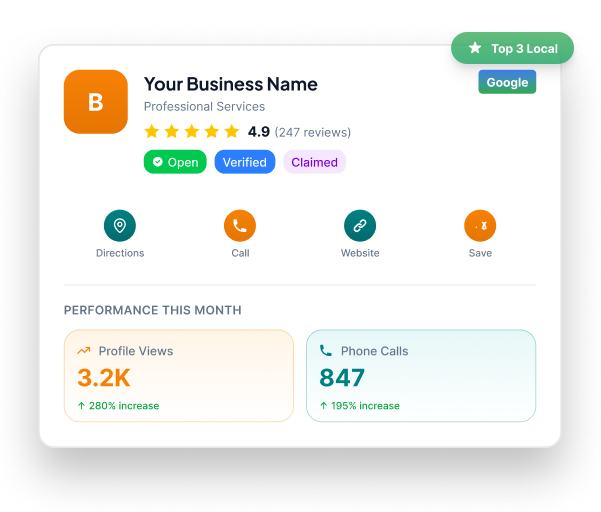Click the green Open status badge
Image resolution: width=601 pixels, height=512 pixels.
[x=175, y=162]
